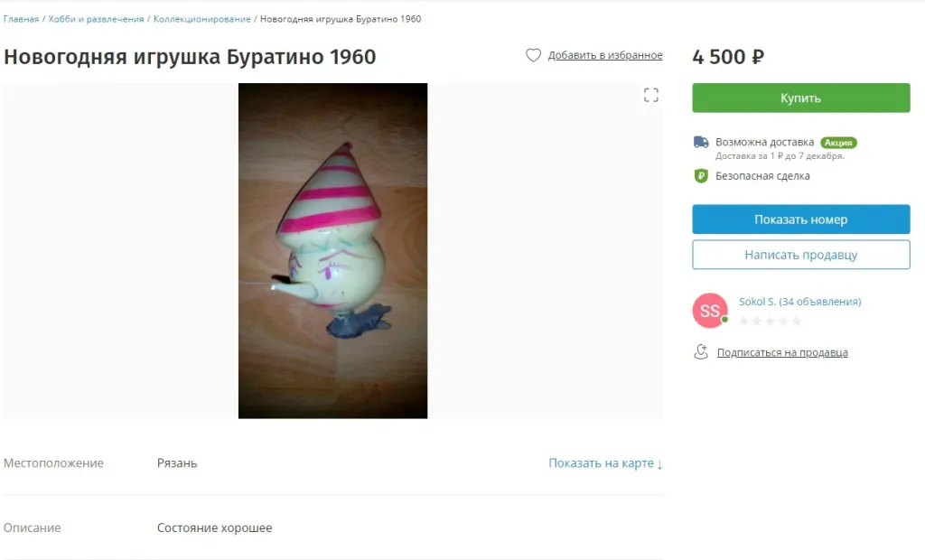Screen dimensions: 925x560
Task: Toggle Добавить в избранное text
Action: (x=605, y=55)
